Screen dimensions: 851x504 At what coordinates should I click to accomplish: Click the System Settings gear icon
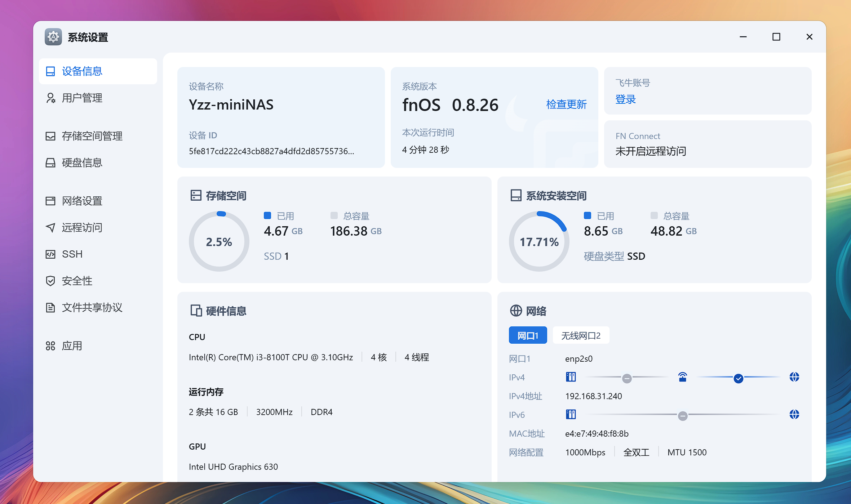[53, 37]
